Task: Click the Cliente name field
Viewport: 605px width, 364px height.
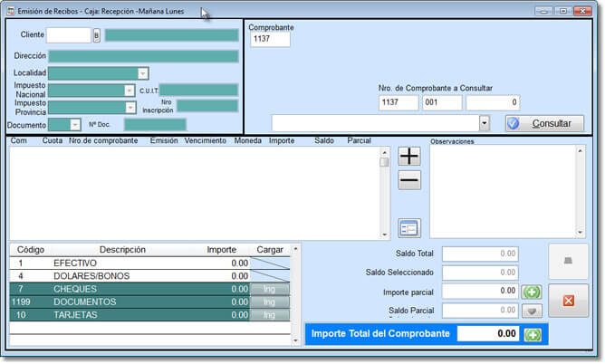Action: 172,35
